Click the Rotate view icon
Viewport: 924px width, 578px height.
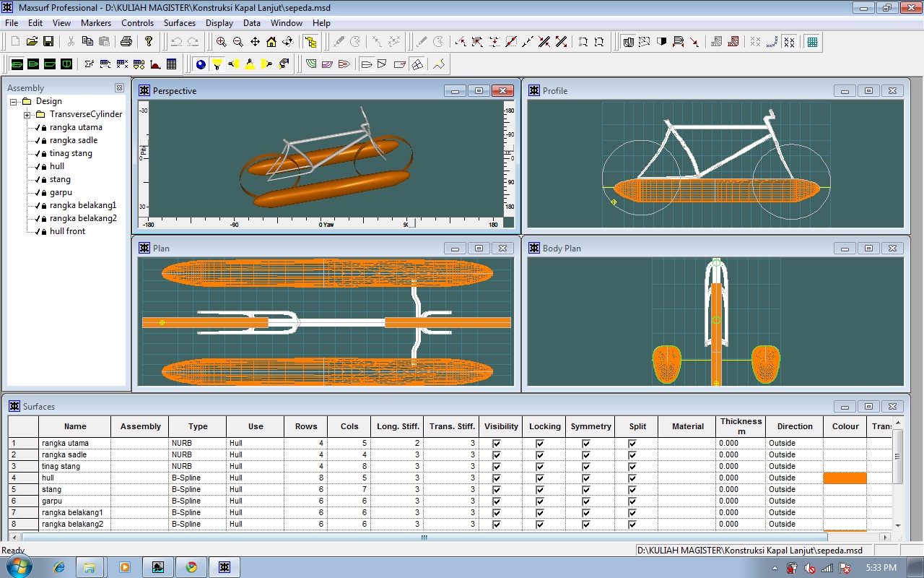pyautogui.click(x=288, y=42)
